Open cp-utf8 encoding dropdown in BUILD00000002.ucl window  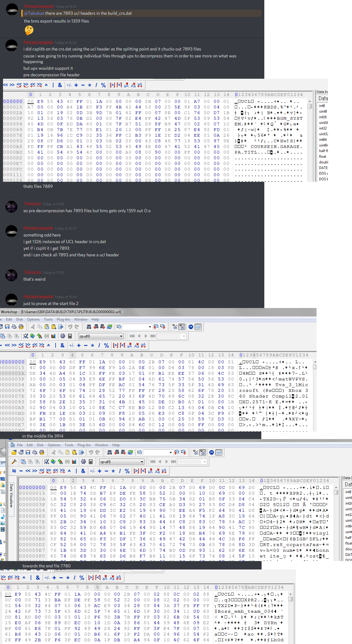[101, 336]
